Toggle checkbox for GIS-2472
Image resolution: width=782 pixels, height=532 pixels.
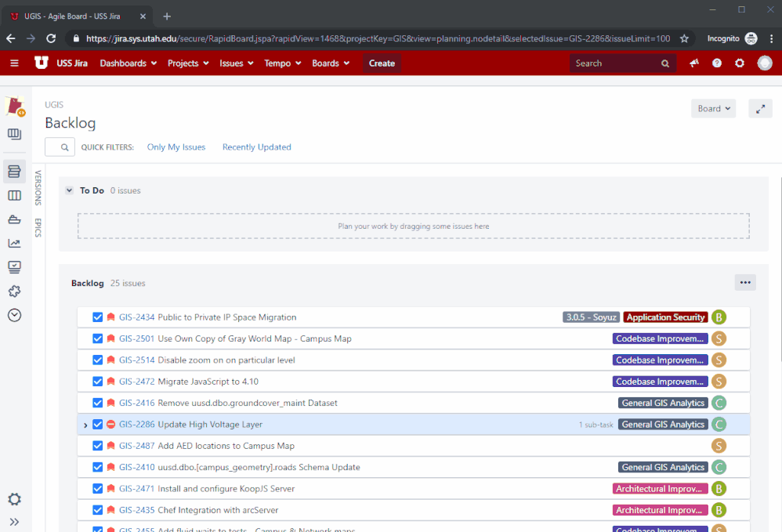coord(98,382)
